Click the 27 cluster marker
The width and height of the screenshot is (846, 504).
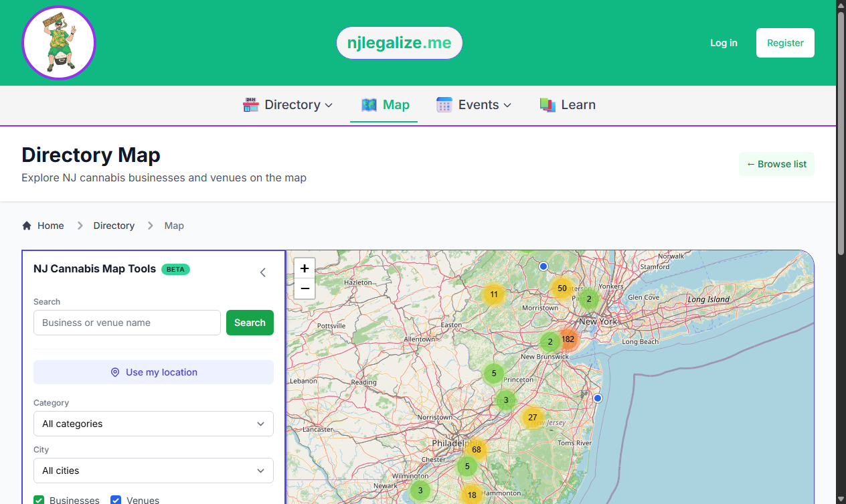tap(533, 418)
